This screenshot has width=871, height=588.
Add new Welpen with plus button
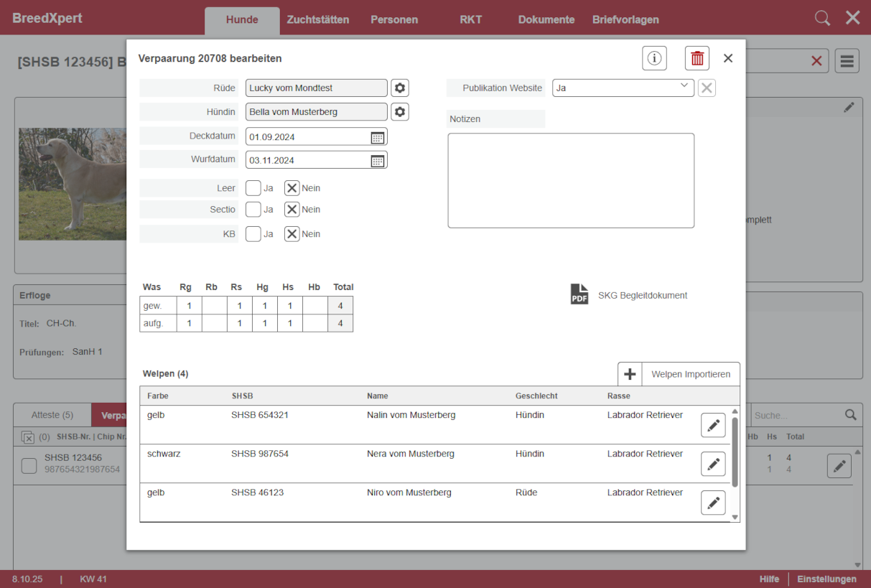[630, 374]
